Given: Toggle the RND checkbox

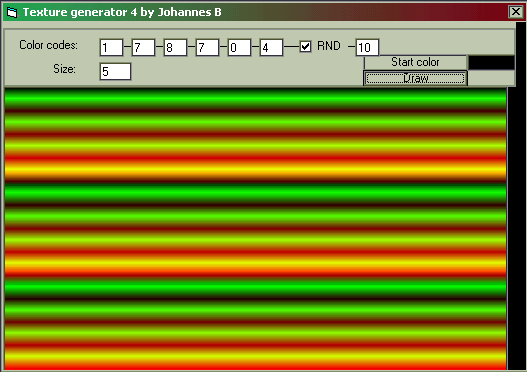Looking at the screenshot, I should tap(305, 46).
